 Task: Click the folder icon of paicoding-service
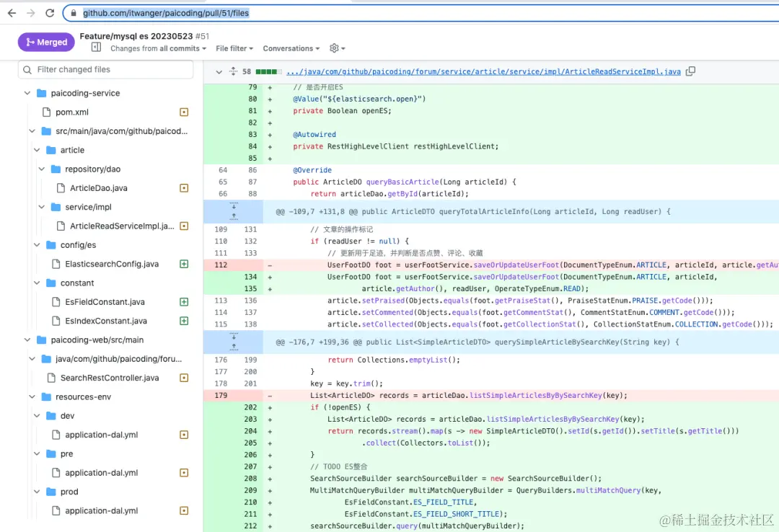[42, 93]
